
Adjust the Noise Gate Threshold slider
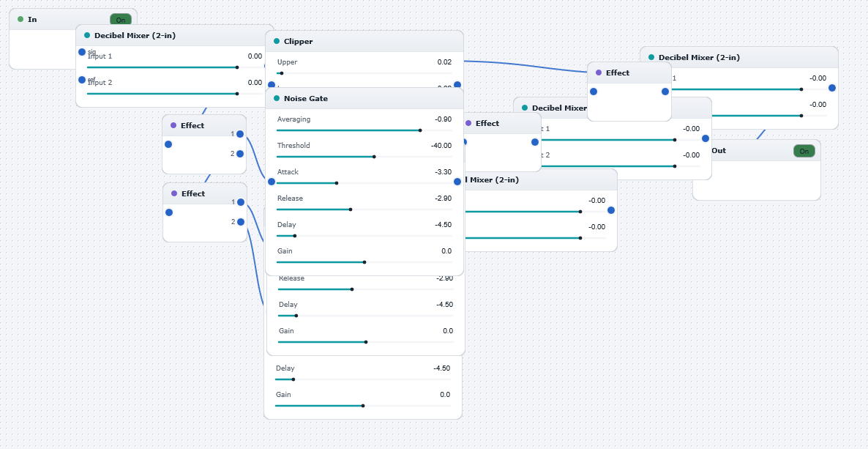(364, 157)
